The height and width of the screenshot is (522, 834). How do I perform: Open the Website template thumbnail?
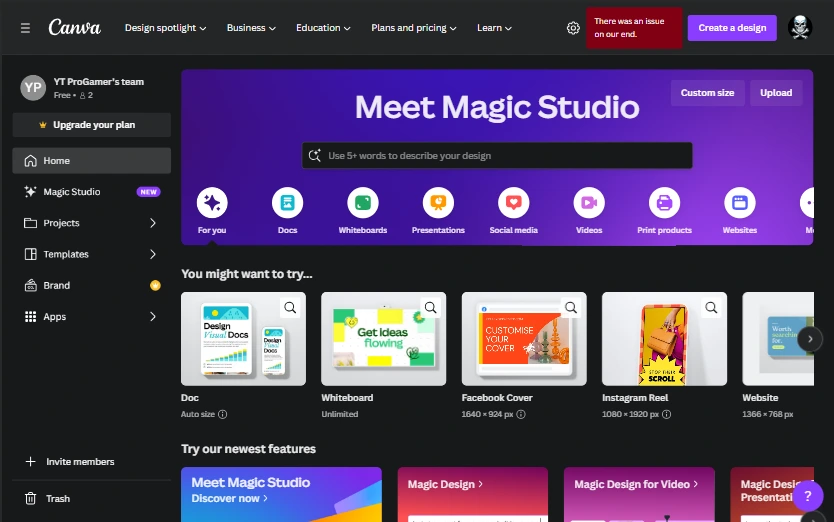[x=778, y=339]
